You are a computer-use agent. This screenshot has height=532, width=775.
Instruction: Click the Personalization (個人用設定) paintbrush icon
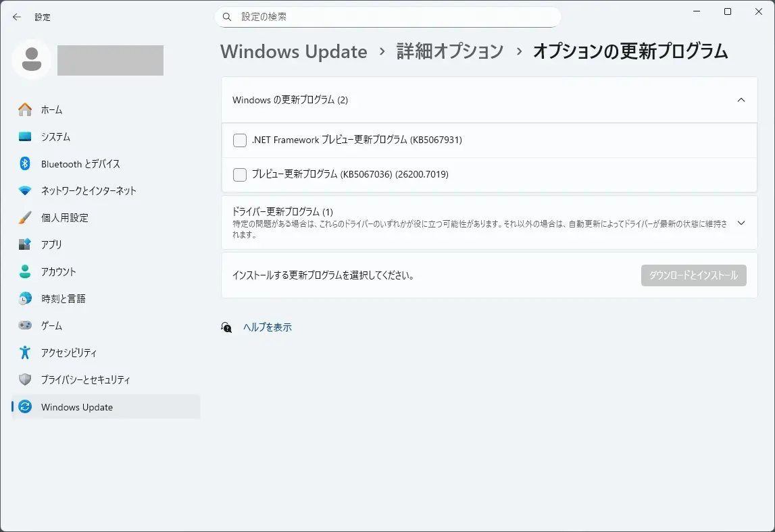25,217
